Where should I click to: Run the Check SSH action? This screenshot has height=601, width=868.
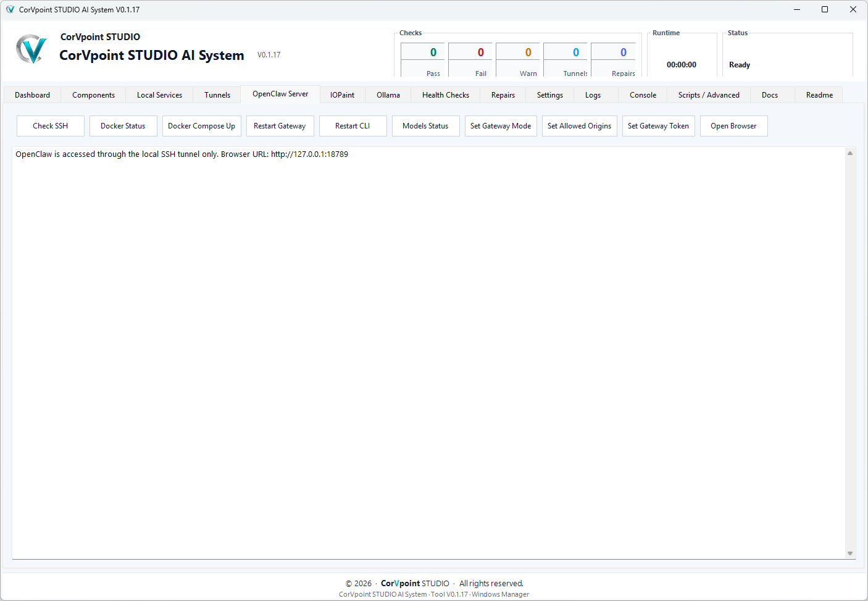(51, 126)
